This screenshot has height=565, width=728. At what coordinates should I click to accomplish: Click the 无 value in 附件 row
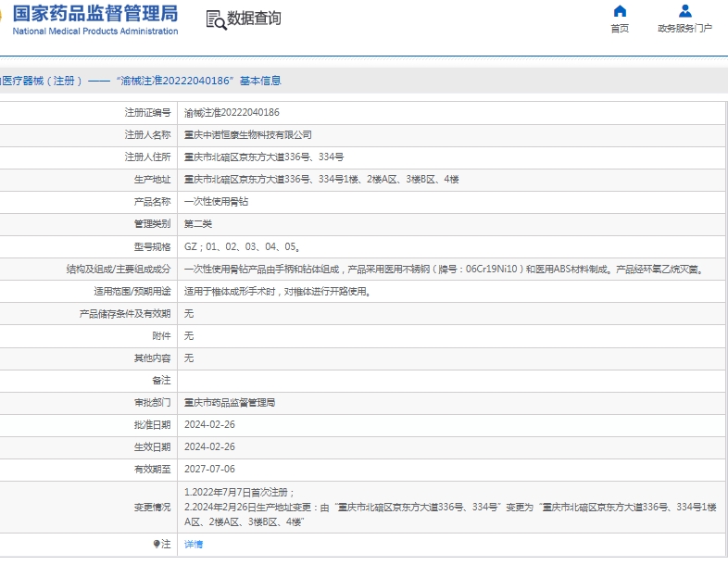click(x=189, y=335)
